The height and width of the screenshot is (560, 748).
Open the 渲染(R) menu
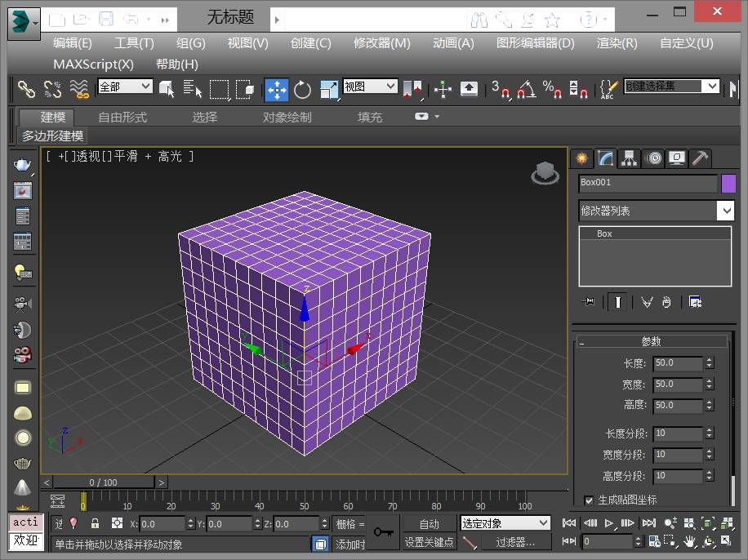(617, 43)
